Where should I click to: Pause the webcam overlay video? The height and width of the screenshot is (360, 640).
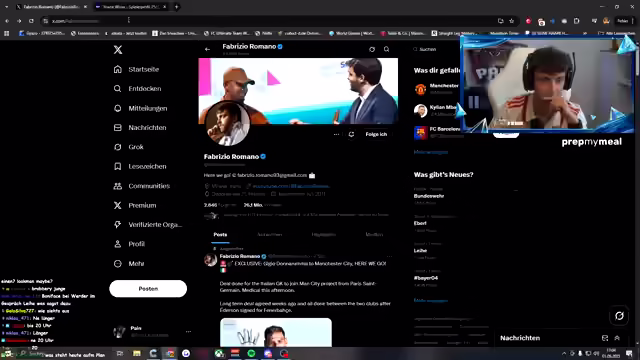coord(474,102)
